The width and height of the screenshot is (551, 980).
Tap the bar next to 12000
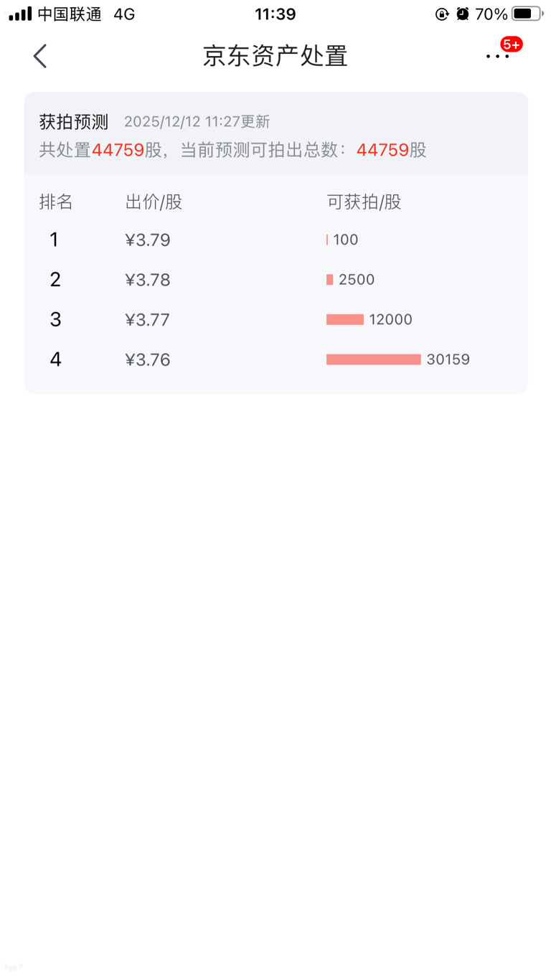point(345,320)
